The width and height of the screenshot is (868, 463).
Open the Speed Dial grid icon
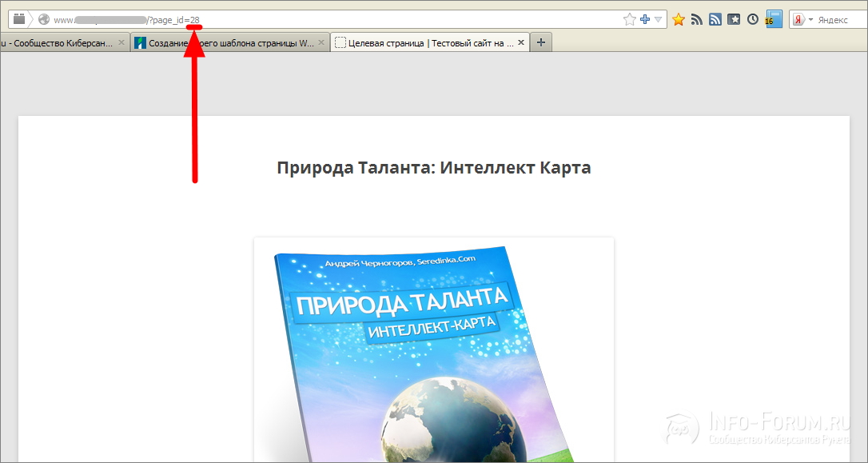point(19,19)
